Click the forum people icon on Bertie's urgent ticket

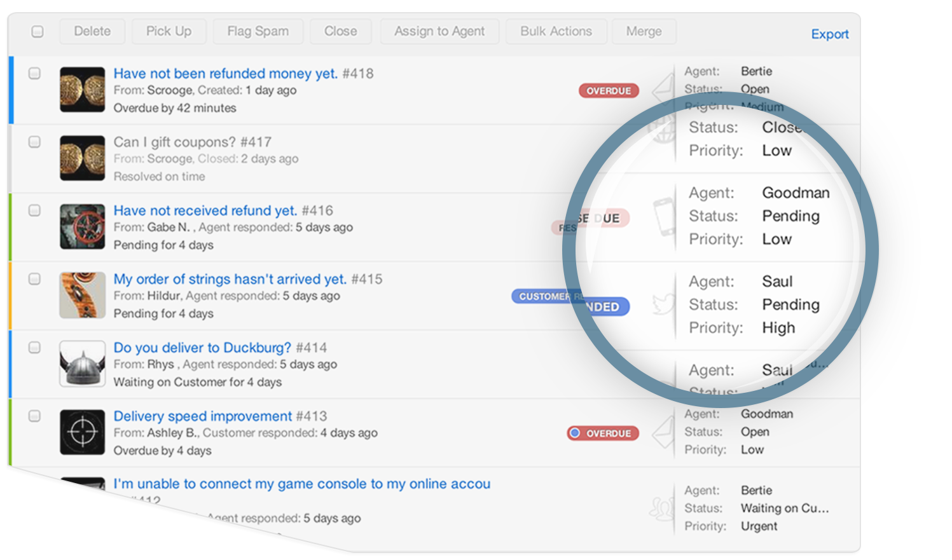[661, 509]
